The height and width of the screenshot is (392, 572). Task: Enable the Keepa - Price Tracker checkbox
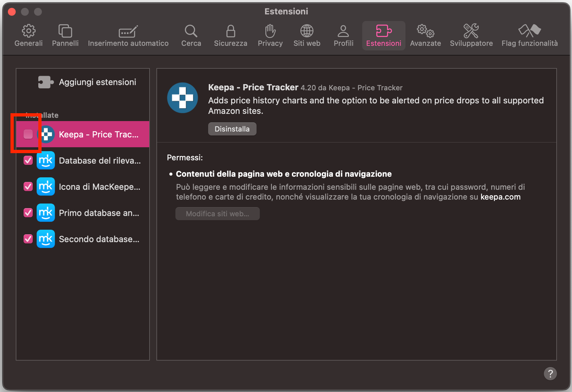coord(28,134)
